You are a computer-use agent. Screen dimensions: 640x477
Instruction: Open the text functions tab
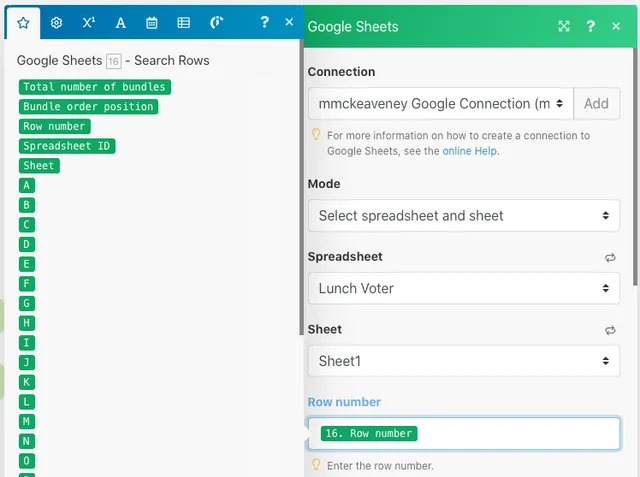(x=120, y=22)
